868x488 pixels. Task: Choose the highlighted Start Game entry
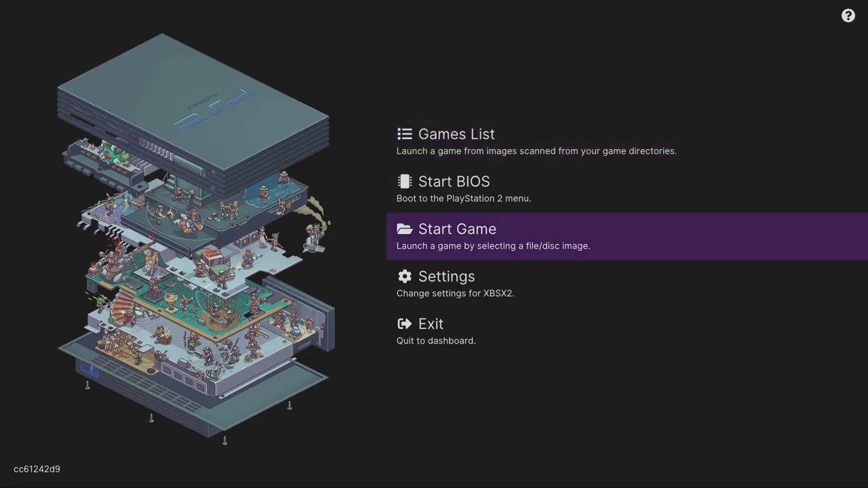[x=627, y=237]
